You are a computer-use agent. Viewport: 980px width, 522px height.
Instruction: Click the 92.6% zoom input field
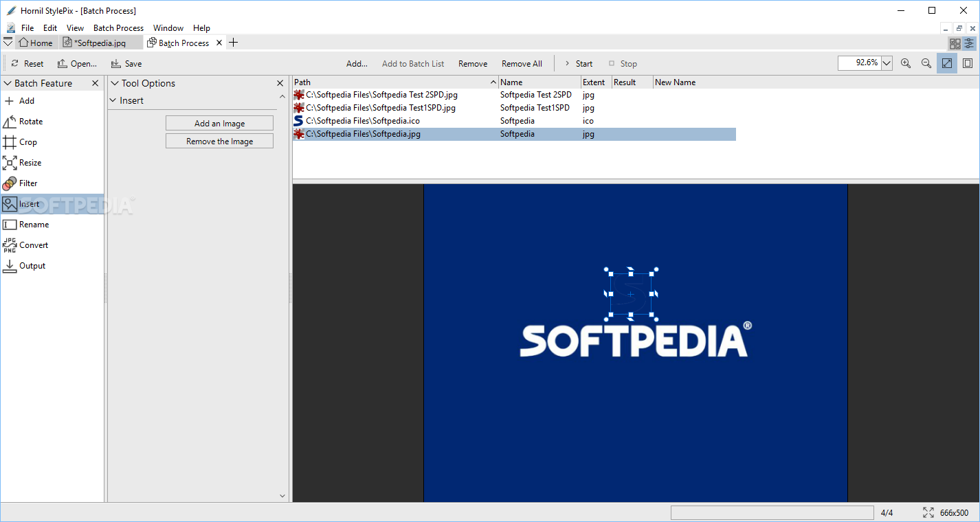pos(859,63)
